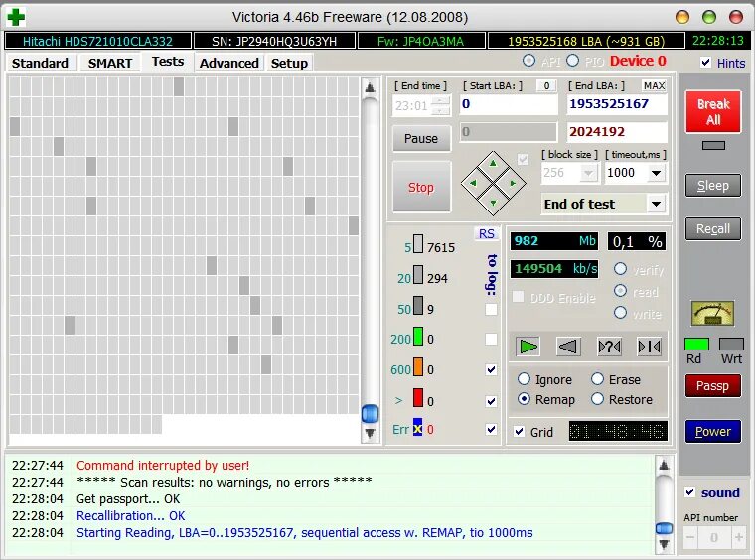Click the yellow gauge meter icon
The width and height of the screenshot is (755, 560).
[712, 314]
